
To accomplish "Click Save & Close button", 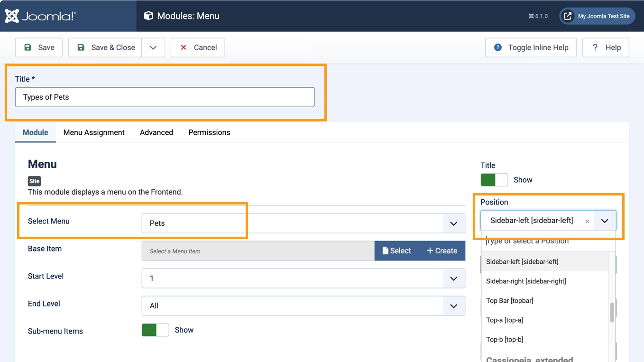I will [105, 47].
